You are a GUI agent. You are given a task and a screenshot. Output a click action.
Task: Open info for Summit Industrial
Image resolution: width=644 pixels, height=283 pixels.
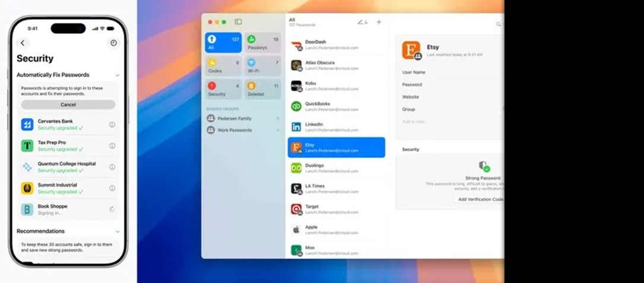click(x=112, y=188)
